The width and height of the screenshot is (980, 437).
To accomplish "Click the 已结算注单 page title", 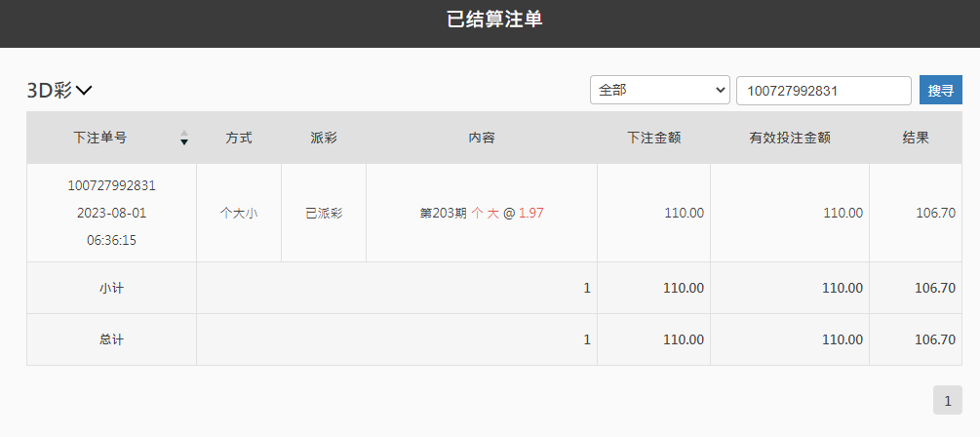I will coord(494,20).
